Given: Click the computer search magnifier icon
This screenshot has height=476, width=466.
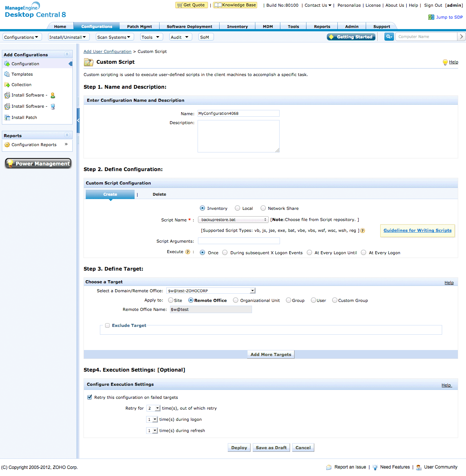Looking at the screenshot, I should (x=389, y=37).
